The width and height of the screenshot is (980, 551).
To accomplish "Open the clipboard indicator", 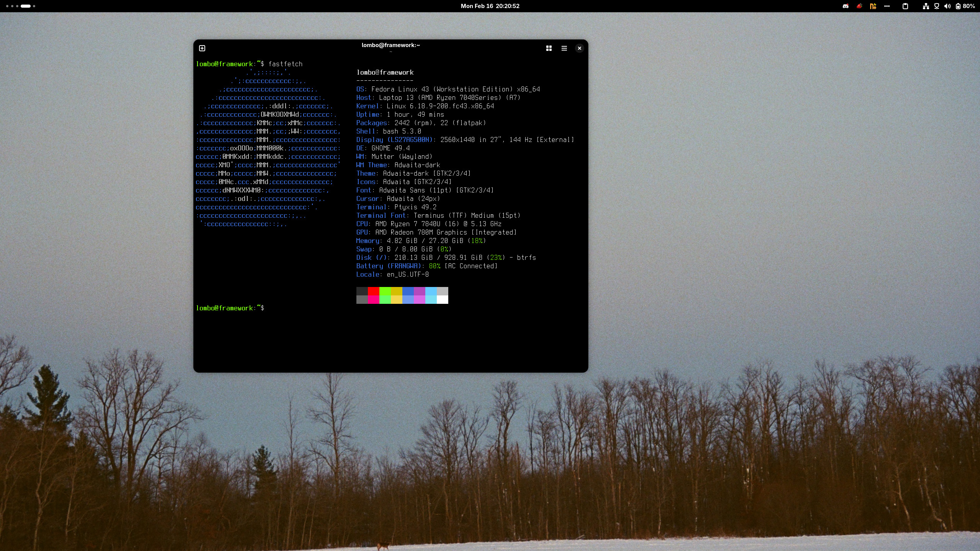I will (905, 6).
